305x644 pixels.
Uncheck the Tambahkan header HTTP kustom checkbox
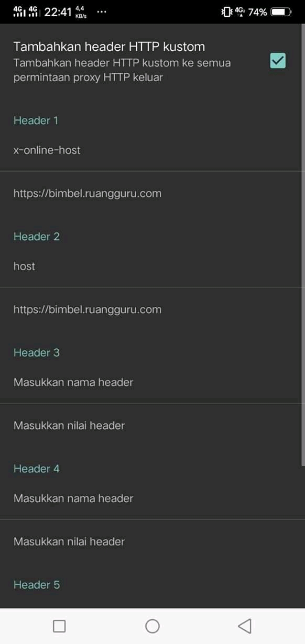click(x=278, y=61)
